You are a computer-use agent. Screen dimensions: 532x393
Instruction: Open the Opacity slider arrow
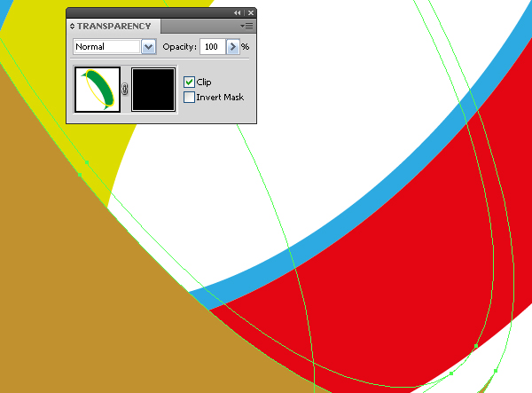232,47
